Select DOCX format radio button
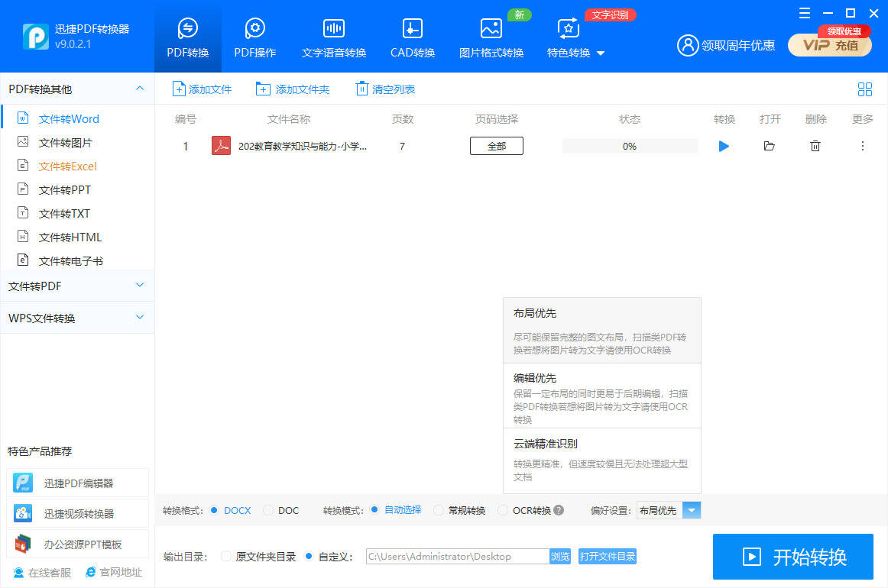Viewport: 888px width, 588px height. tap(214, 510)
